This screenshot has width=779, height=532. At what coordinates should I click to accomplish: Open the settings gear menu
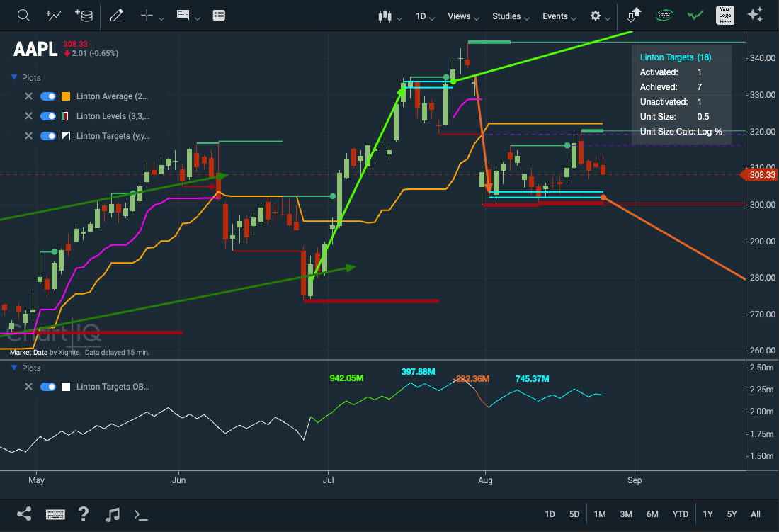pos(595,16)
